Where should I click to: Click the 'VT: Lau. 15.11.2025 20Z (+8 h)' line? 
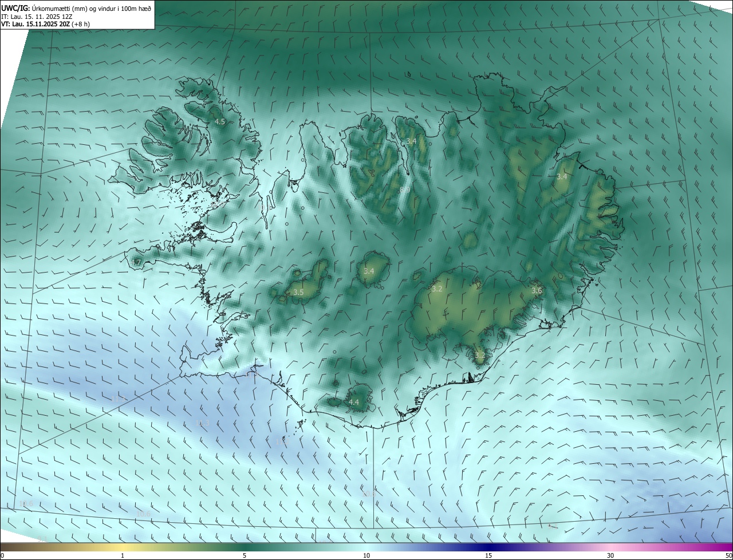[x=45, y=24]
